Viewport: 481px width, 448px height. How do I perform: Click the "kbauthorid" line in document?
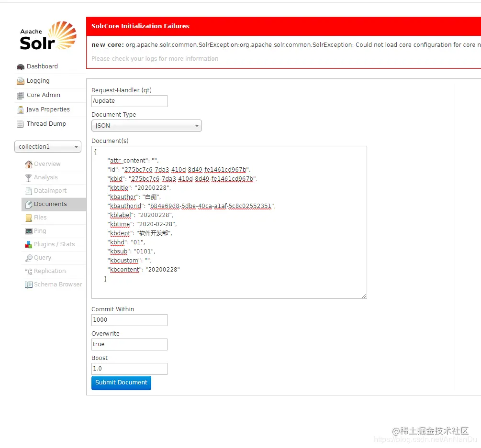point(191,206)
